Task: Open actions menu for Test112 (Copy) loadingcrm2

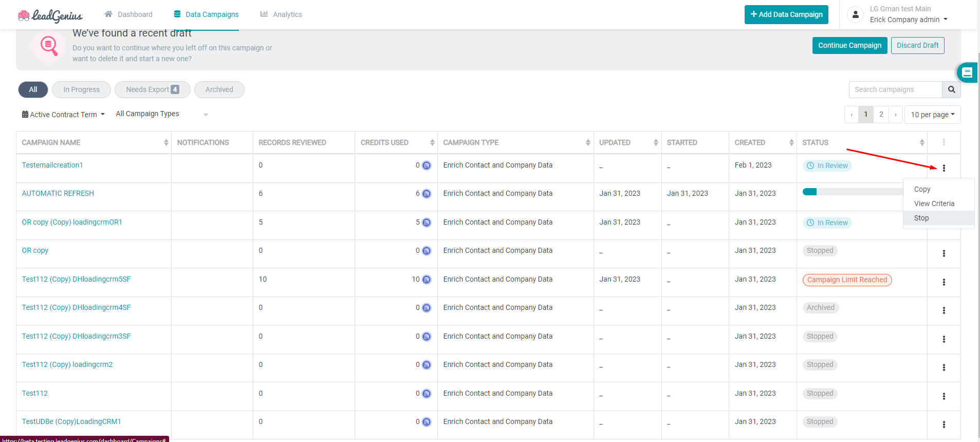Action: point(944,367)
